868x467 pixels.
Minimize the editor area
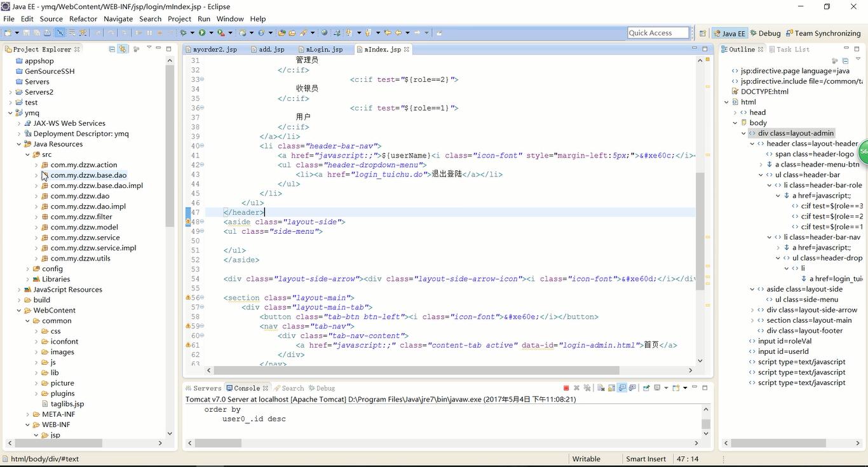pyautogui.click(x=694, y=48)
